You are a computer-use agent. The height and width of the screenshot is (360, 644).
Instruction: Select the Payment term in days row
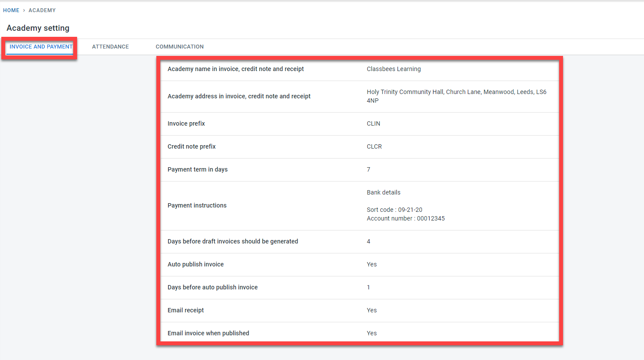(197, 169)
